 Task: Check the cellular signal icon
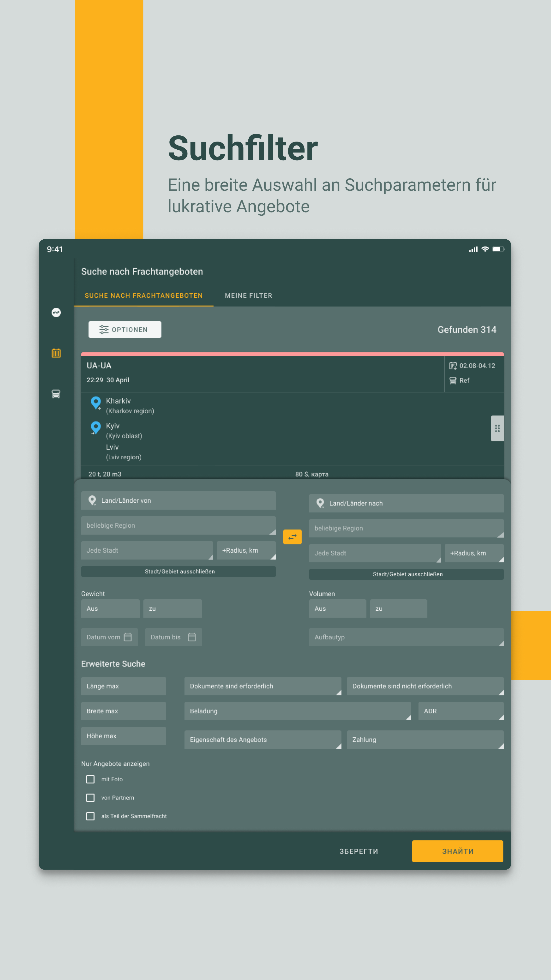[473, 250]
